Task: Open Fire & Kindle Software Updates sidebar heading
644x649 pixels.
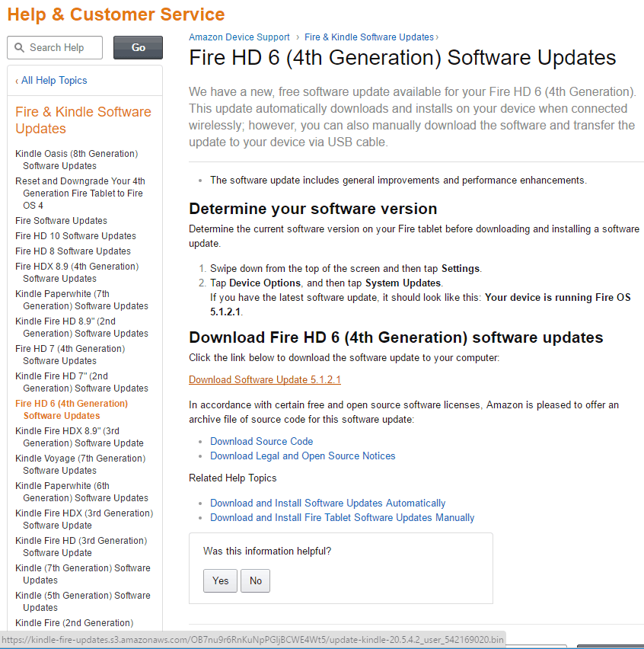Action: pyautogui.click(x=83, y=120)
